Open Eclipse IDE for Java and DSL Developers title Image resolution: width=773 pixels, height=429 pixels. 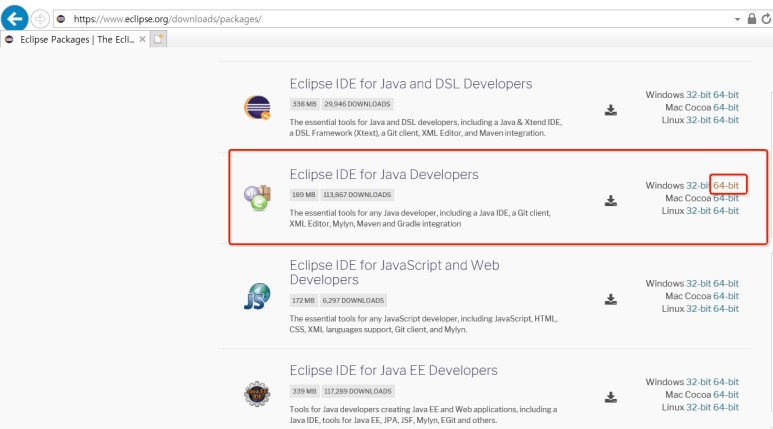point(411,84)
